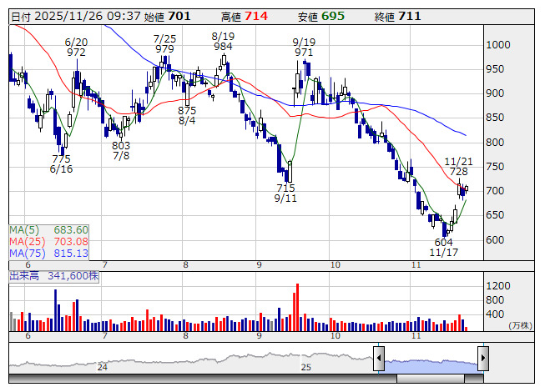Click the 7/25 peak label 979
Screen dimensions: 545x392
coord(164,49)
